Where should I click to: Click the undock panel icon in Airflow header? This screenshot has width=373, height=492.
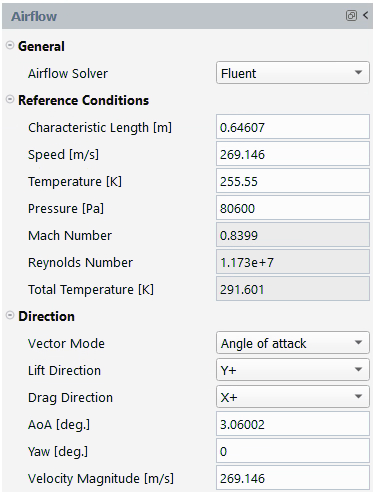coord(351,16)
